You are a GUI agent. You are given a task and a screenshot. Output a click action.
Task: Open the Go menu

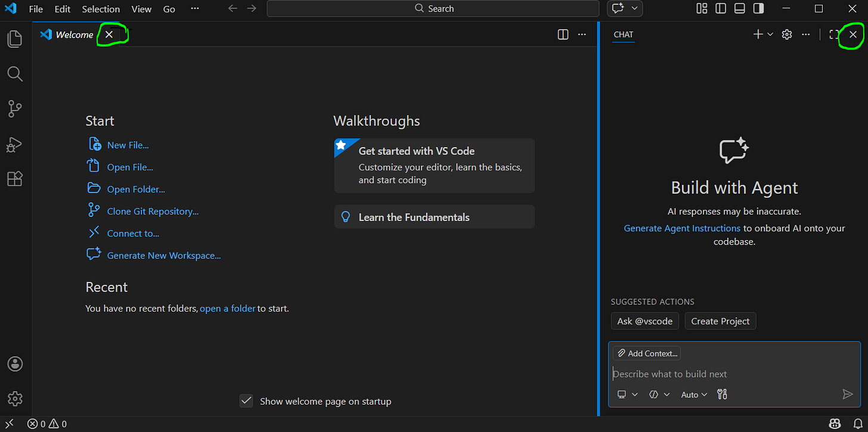pos(169,9)
